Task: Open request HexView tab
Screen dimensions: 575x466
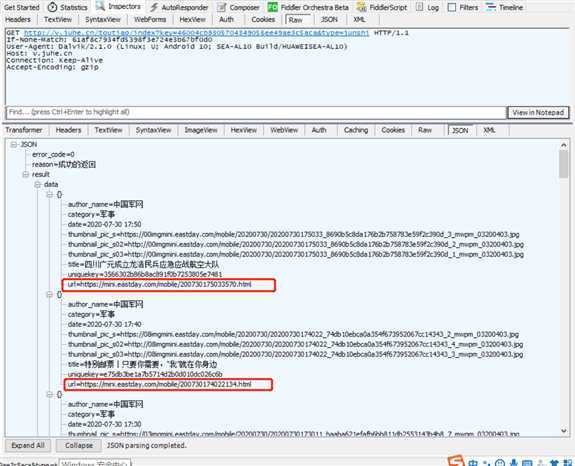Action: point(193,19)
